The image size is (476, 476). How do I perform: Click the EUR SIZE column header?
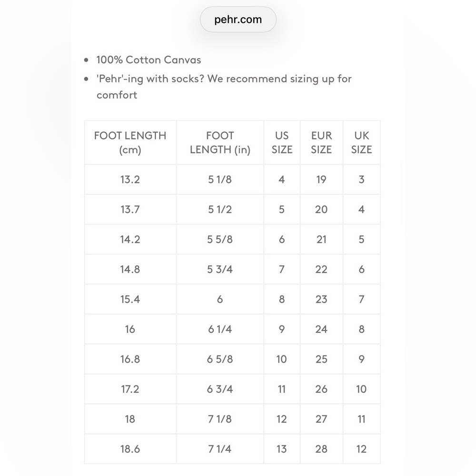click(x=321, y=142)
